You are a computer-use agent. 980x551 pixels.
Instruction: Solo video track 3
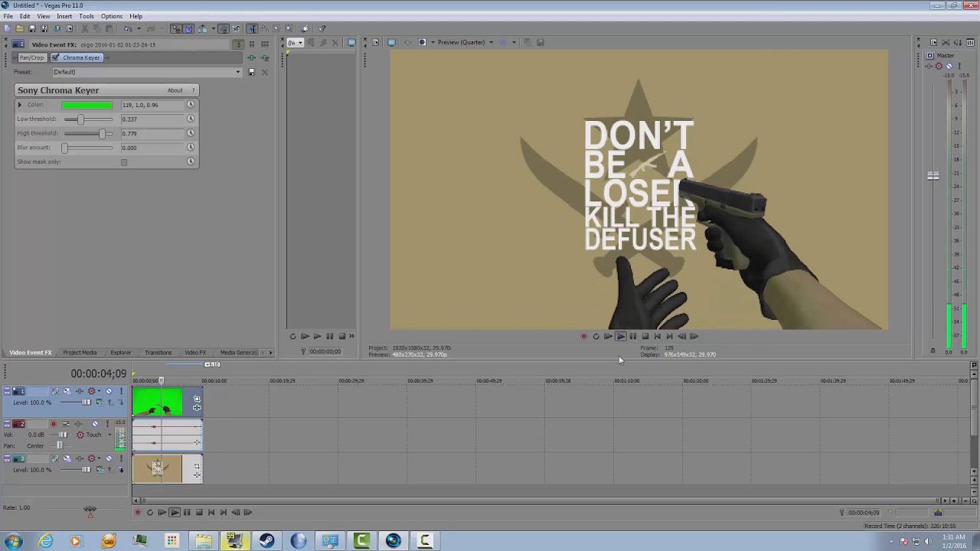(121, 458)
